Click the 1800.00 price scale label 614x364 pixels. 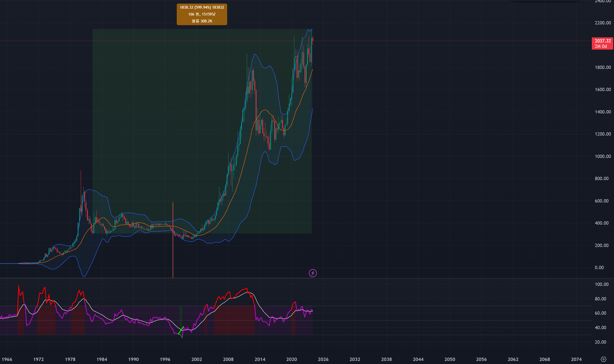[603, 67]
